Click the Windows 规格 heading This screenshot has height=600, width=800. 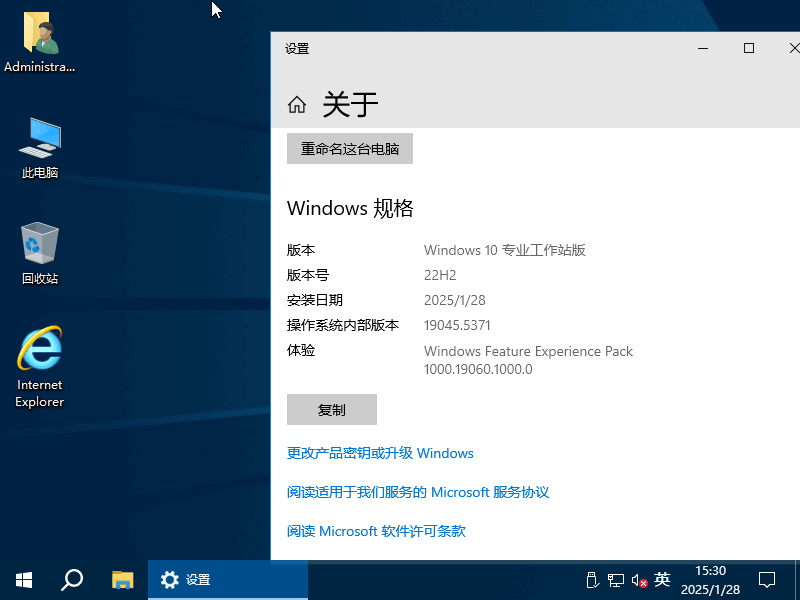coord(350,208)
